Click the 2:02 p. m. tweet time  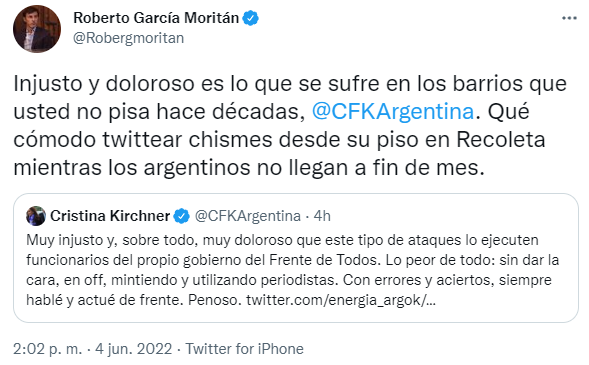[x=47, y=349]
